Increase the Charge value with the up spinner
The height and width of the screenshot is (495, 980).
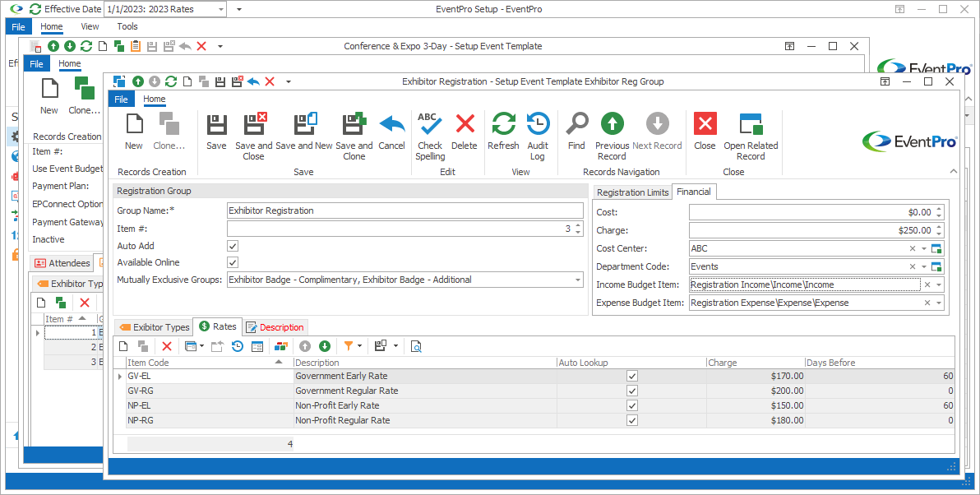click(939, 227)
